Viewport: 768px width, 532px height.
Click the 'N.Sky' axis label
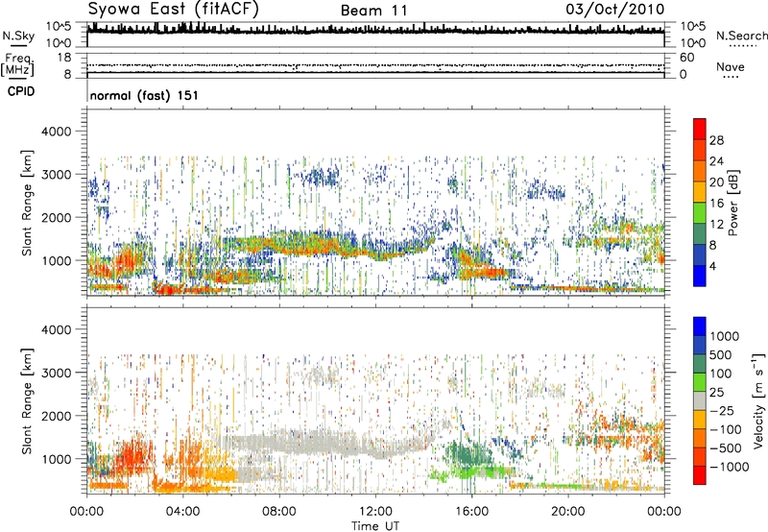tap(18, 36)
